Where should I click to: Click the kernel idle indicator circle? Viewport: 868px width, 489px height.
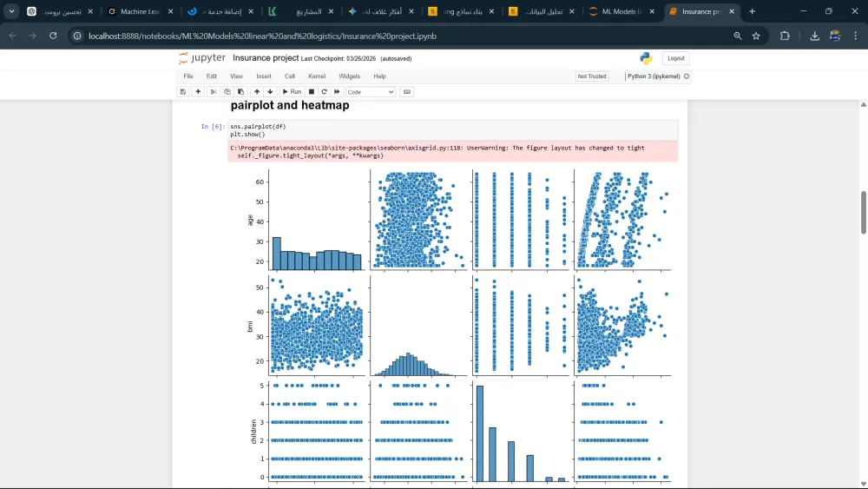tap(687, 76)
